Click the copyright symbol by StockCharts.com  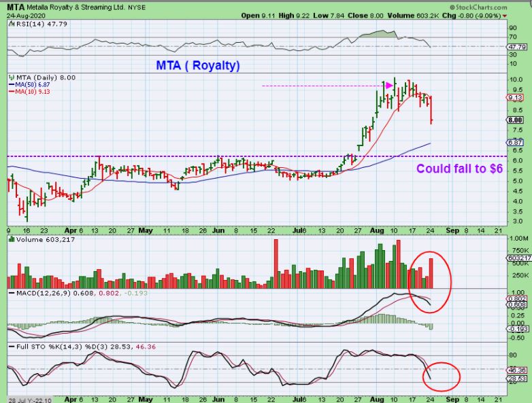point(452,7)
